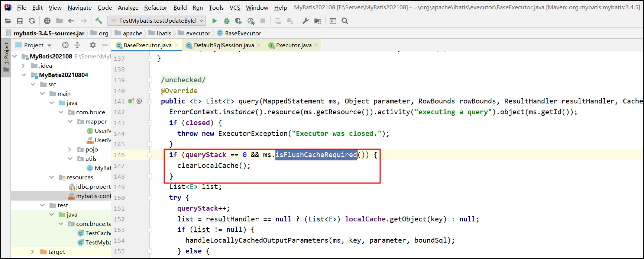Toggle code folding at line 146
Image resolution: width=644 pixels, height=259 pixels.
coord(150,155)
